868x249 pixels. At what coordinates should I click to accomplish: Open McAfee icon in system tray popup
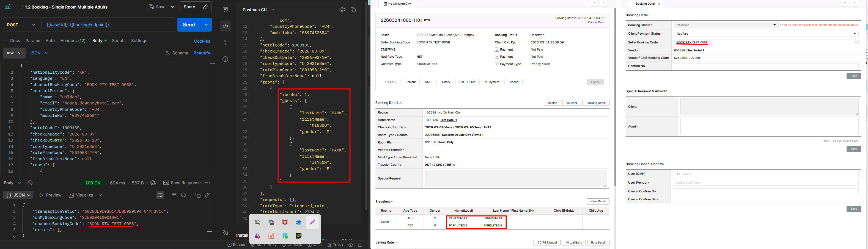(x=285, y=222)
